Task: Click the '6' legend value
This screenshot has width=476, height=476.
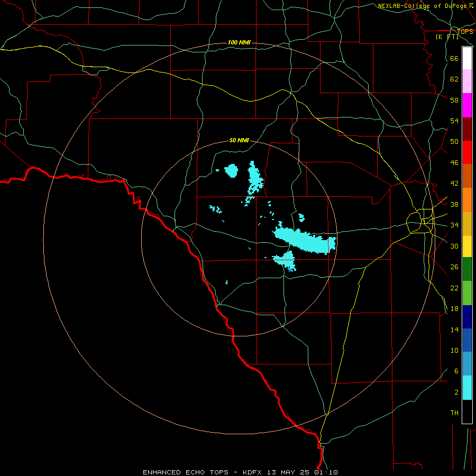Action: click(x=456, y=371)
